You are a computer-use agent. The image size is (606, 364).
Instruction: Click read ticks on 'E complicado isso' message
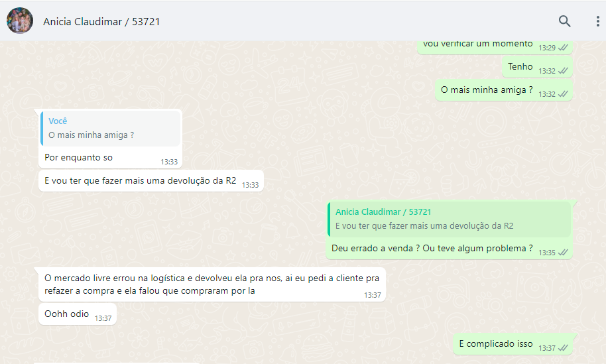tap(563, 348)
